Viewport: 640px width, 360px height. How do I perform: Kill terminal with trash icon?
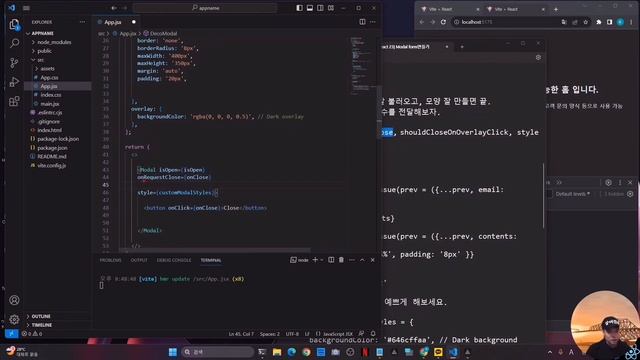pos(341,260)
